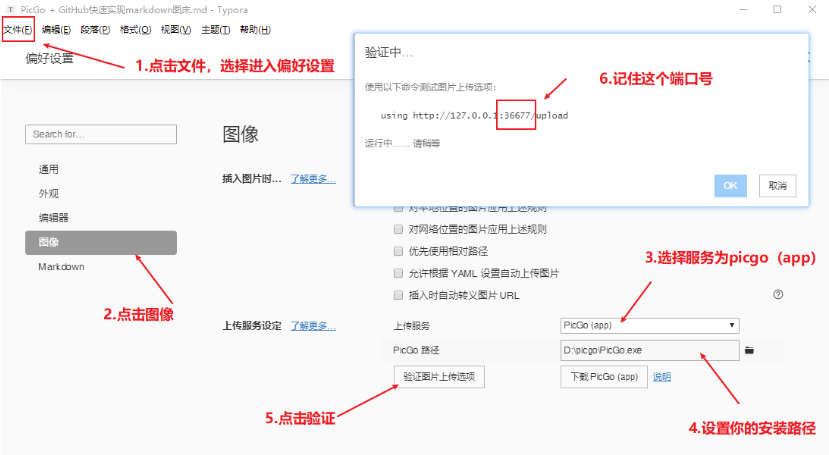This screenshot has width=829, height=455.
Task: Click the preferences Search for field
Action: [x=101, y=134]
